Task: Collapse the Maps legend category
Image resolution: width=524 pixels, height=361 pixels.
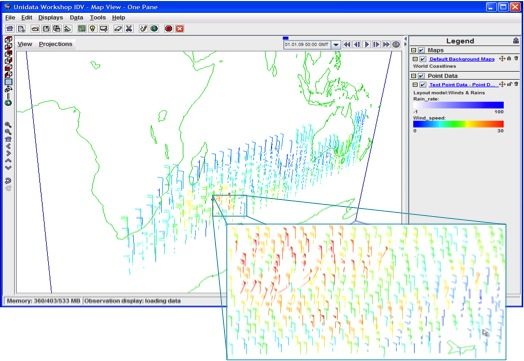Action: [414, 50]
